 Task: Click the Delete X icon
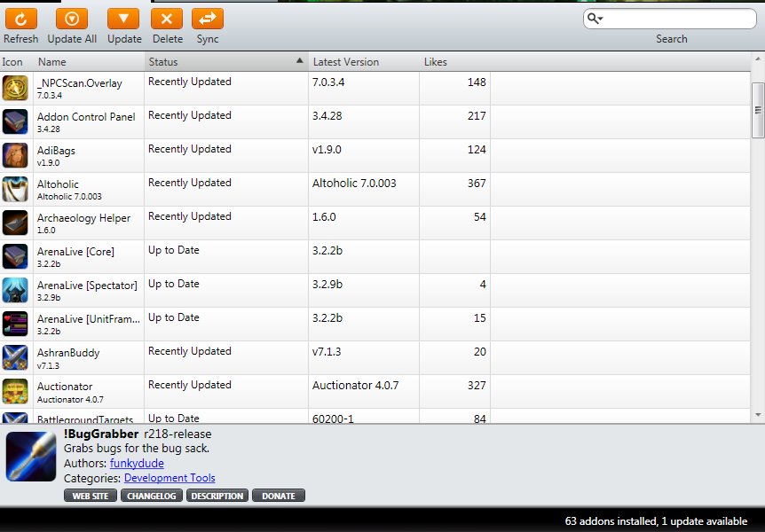(x=167, y=19)
